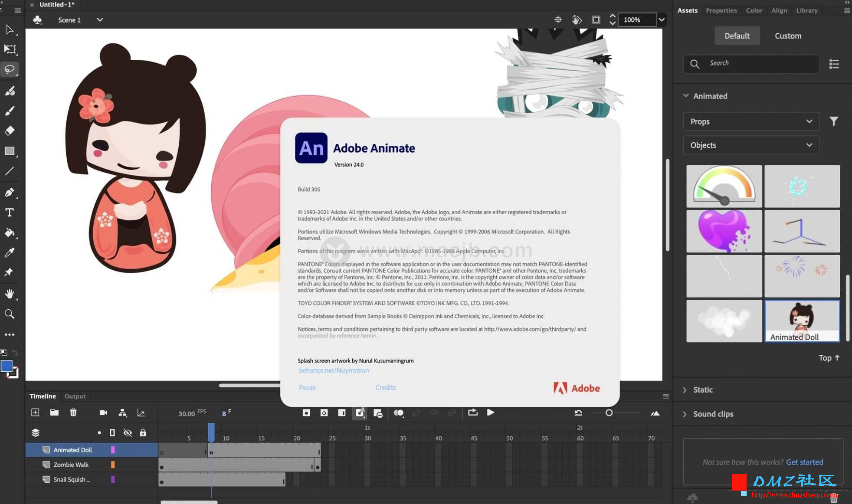Open the Props dropdown
This screenshot has height=504, width=852.
pos(751,121)
